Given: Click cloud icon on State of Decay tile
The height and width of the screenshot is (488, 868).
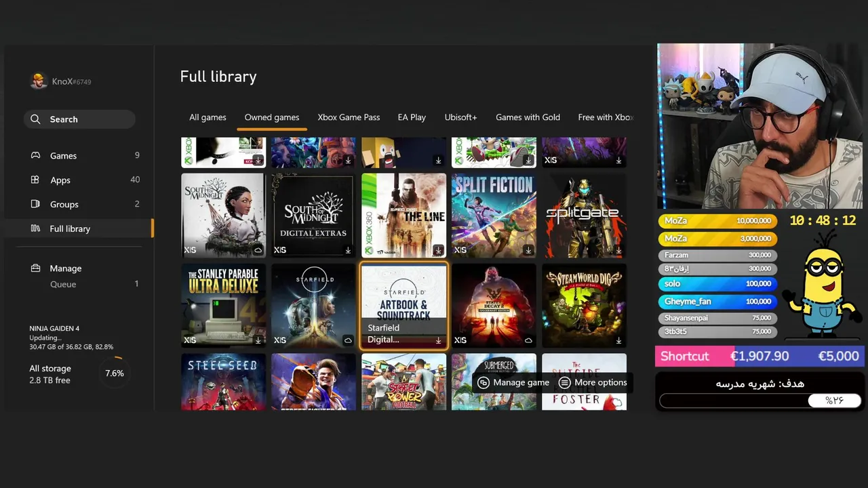Looking at the screenshot, I should (528, 340).
